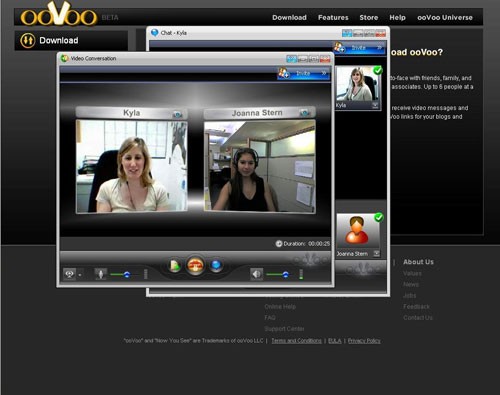Select Joanna Stern's video feed

tap(260, 166)
